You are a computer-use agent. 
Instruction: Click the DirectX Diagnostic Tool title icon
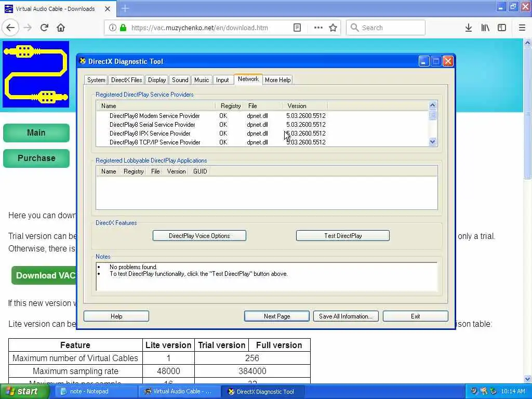(x=83, y=61)
